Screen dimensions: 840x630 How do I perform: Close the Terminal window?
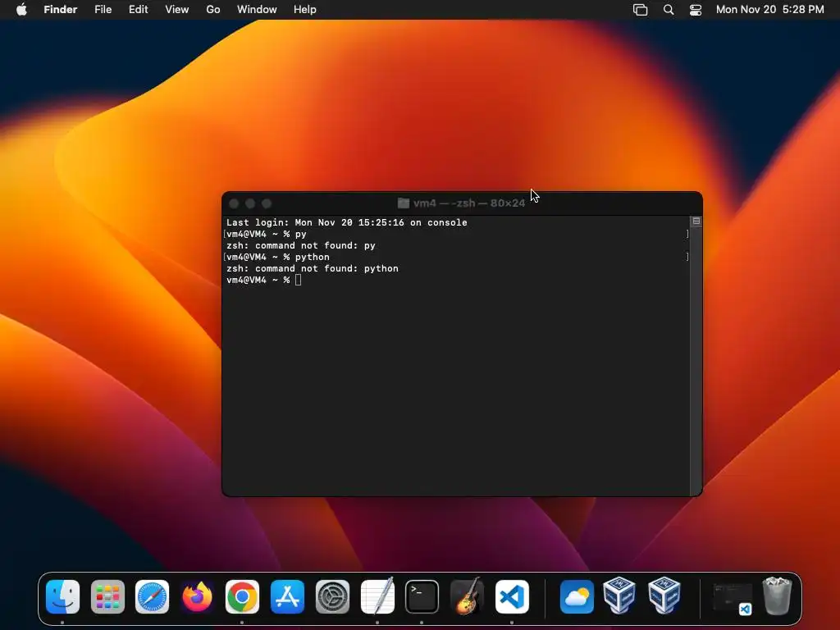[234, 203]
